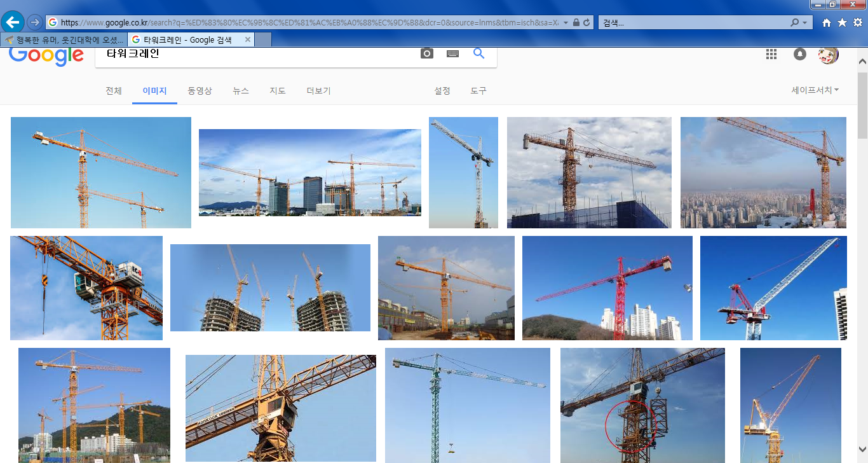
Task: Open the crane thumbnail with red circle
Action: point(642,405)
